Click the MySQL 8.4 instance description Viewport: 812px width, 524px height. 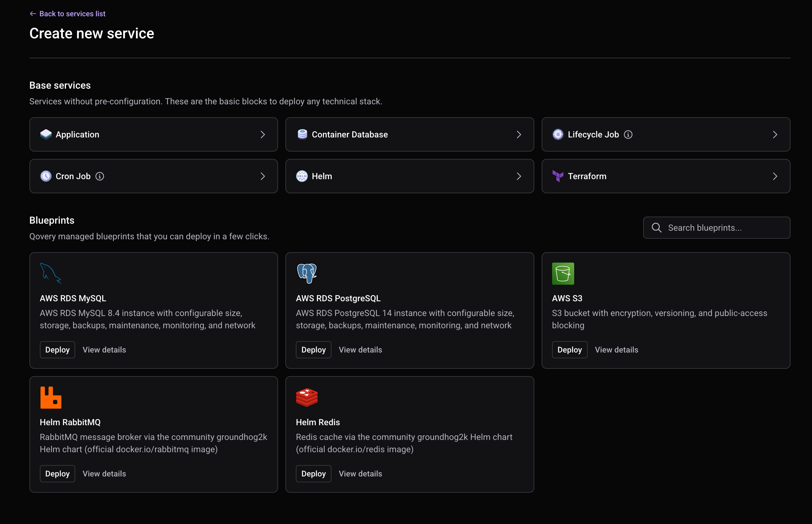tap(147, 319)
